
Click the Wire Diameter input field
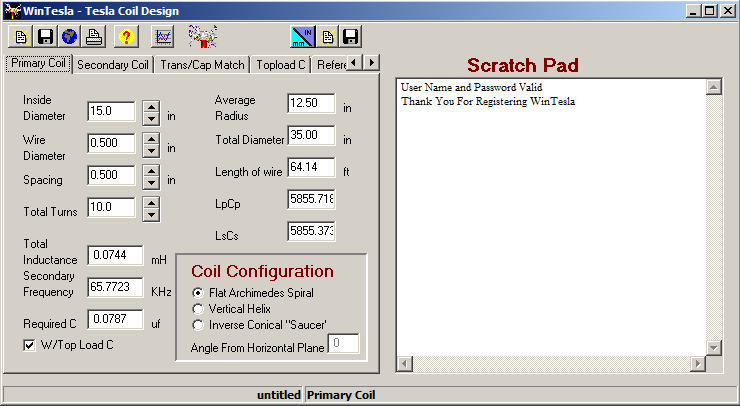[x=111, y=144]
